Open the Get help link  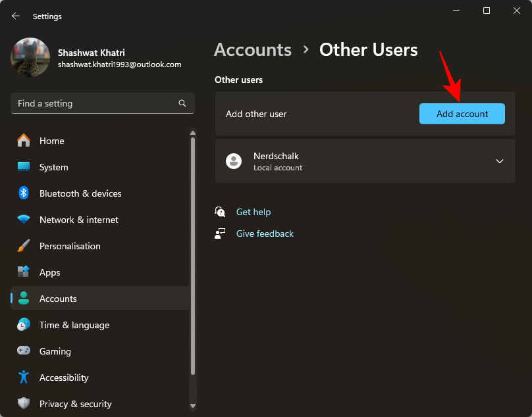253,212
